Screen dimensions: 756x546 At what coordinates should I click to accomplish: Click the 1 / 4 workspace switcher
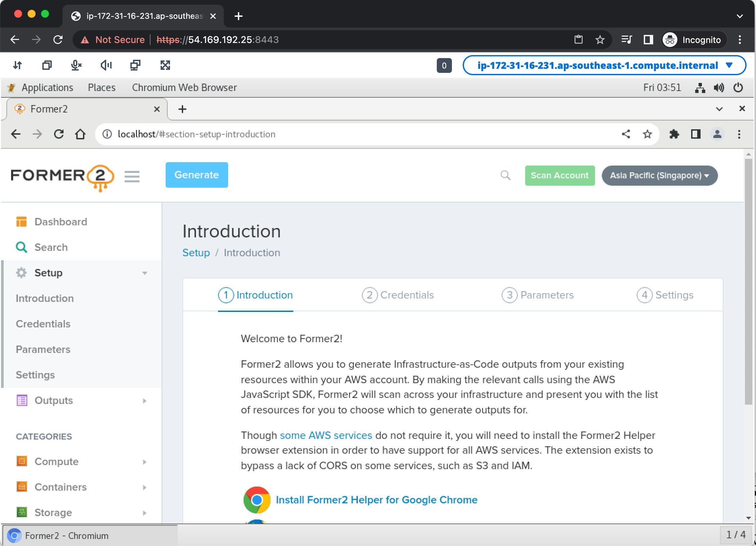click(736, 535)
